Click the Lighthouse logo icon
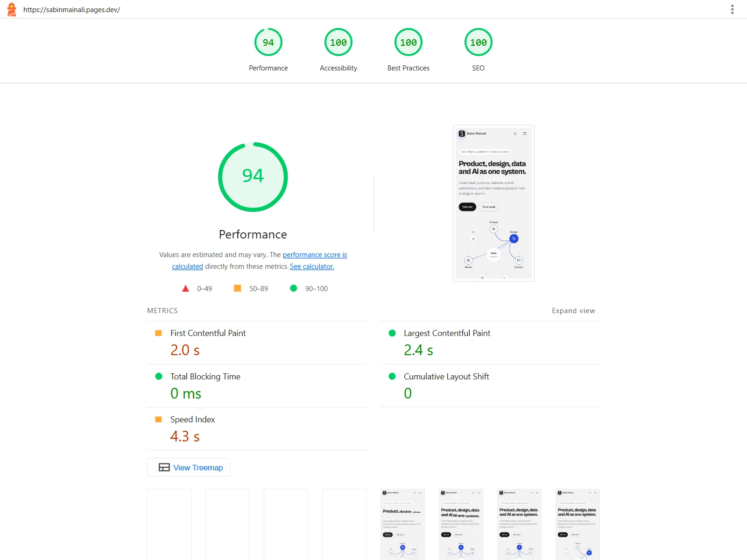Screen dimensions: 747x560 tap(12, 9)
